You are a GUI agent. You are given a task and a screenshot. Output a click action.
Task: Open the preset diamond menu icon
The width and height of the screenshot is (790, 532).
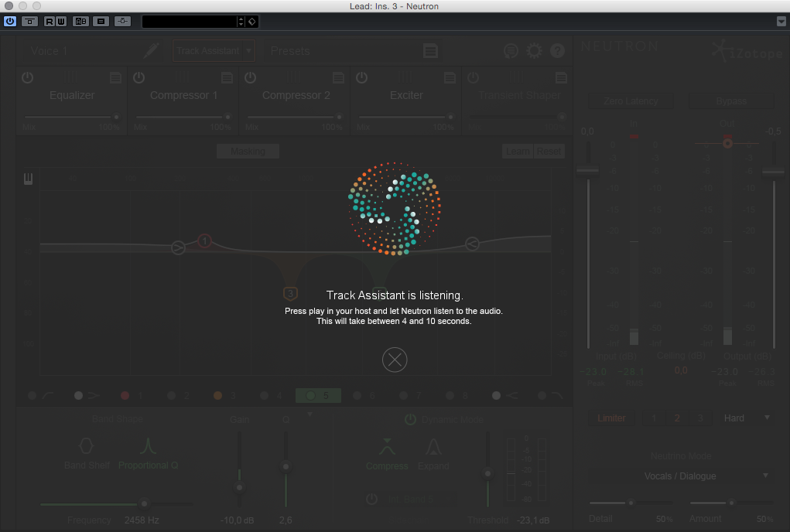252,22
